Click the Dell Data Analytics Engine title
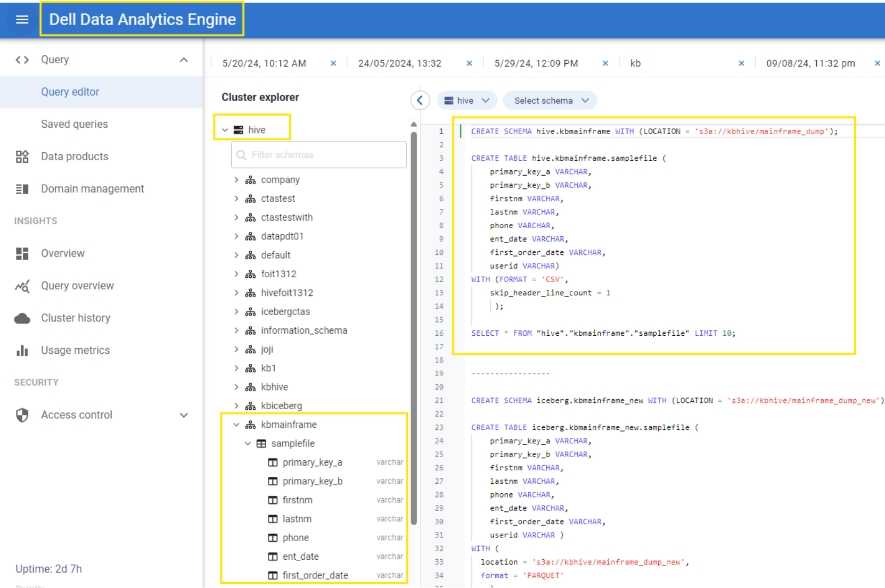 click(142, 19)
